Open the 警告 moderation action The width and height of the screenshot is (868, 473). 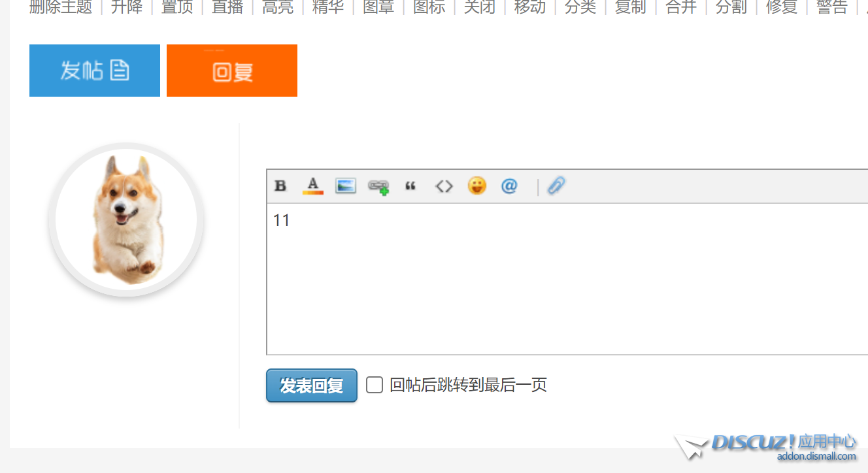(x=831, y=8)
